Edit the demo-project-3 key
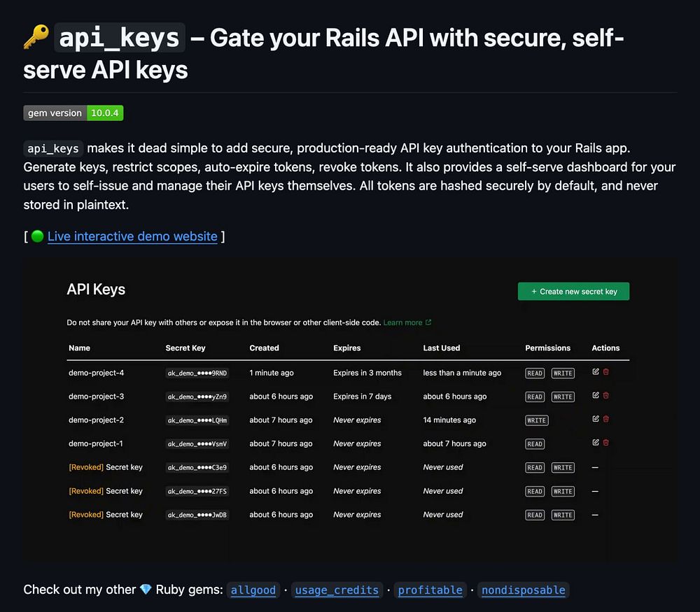The height and width of the screenshot is (612, 700). [x=596, y=396]
